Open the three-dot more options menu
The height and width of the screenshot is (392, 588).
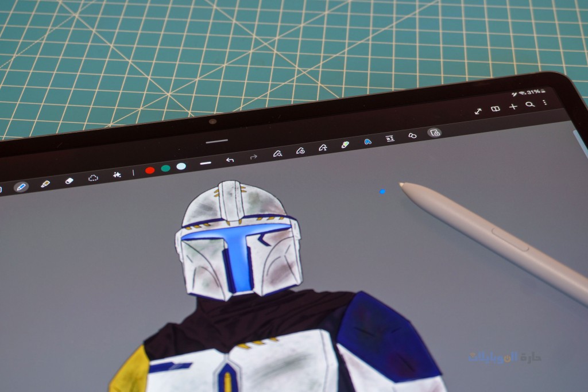[x=545, y=102]
